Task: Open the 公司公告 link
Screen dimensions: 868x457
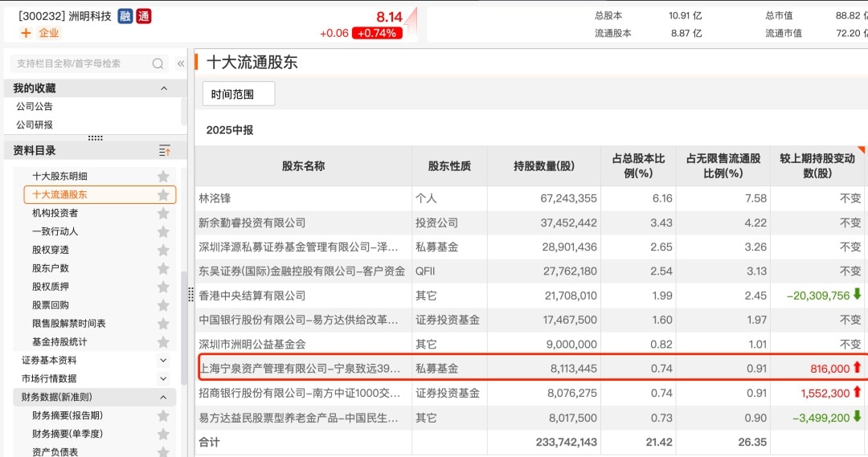Action: click(x=35, y=107)
